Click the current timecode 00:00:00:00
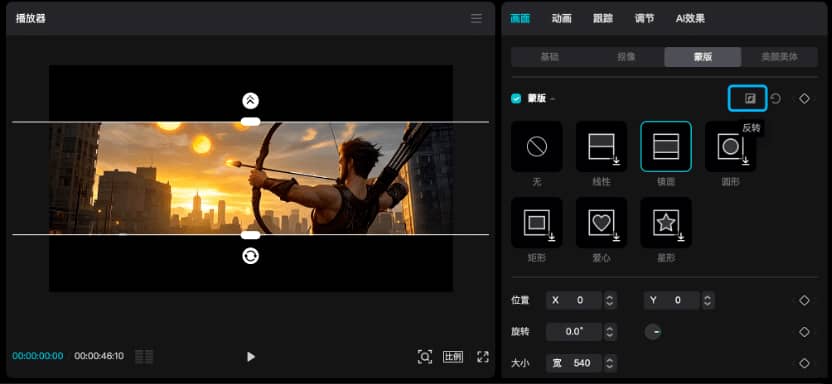 [x=38, y=356]
